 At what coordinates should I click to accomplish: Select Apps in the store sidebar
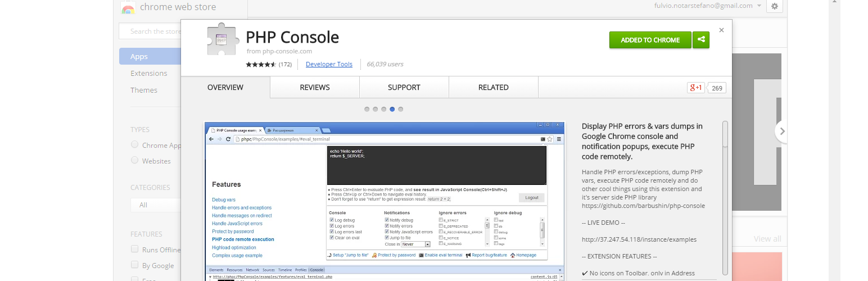(150, 56)
